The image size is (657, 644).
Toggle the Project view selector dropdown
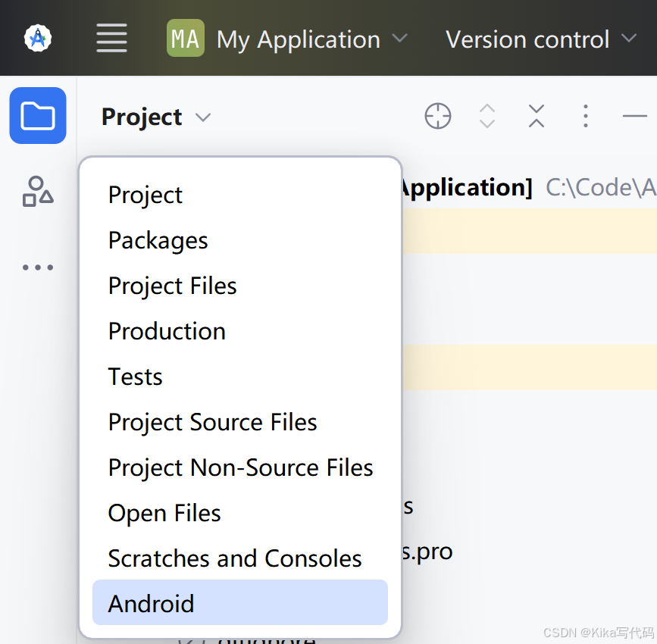(x=156, y=117)
